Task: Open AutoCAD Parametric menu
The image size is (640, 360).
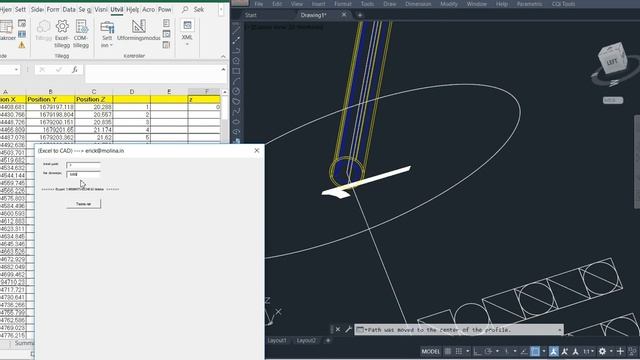Action: [x=529, y=4]
